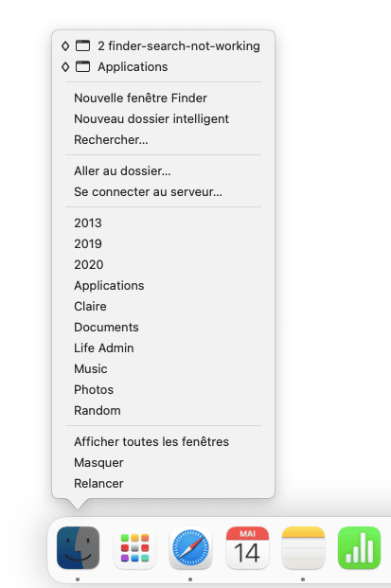The image size is (391, 588).
Task: Open the Calendar app icon
Action: coord(247,548)
